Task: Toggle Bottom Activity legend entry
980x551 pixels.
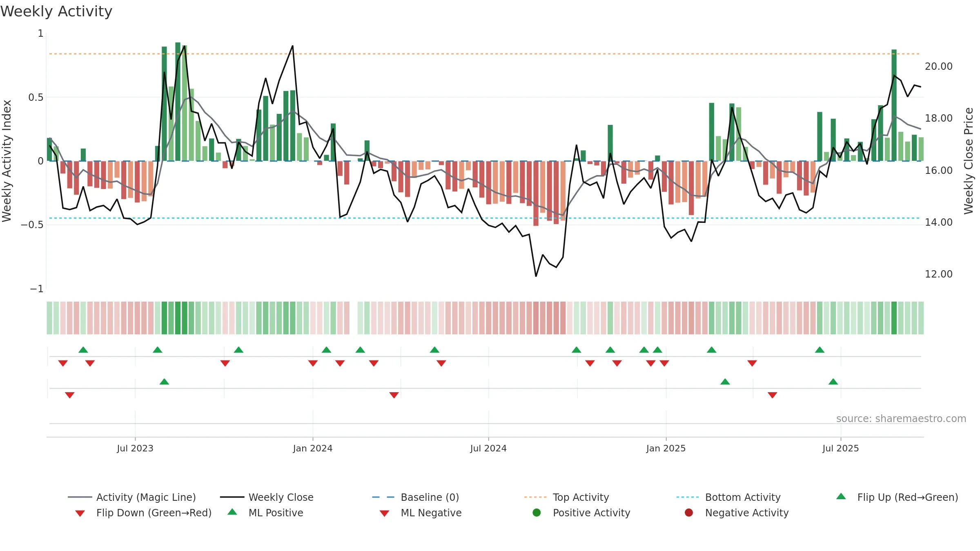Action: 728,497
